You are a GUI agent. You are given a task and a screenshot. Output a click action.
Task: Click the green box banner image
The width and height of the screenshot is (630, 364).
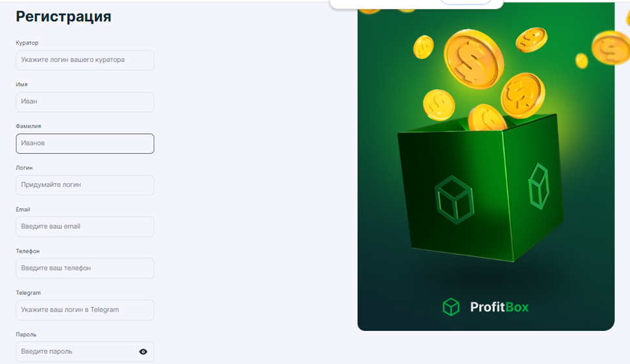[486, 166]
